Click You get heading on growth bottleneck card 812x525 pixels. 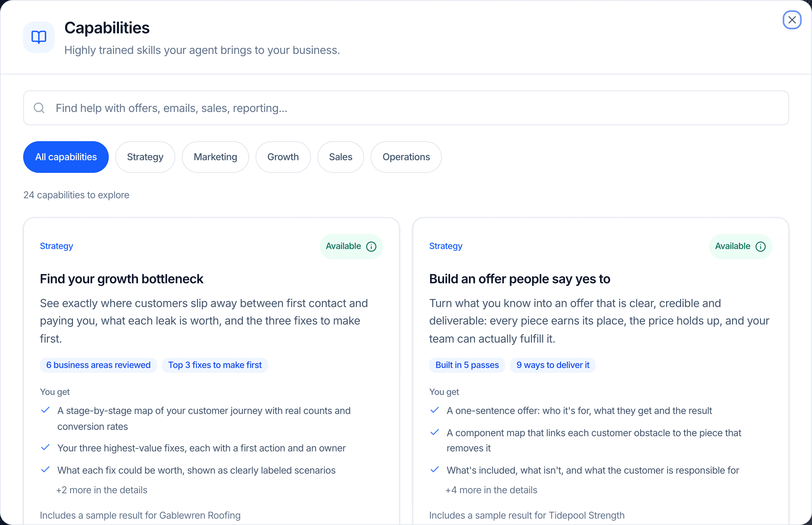(55, 392)
